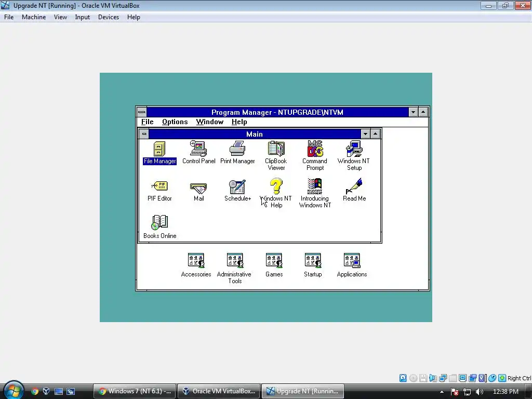
Task: Open the Main group control-menu box
Action: 144,134
